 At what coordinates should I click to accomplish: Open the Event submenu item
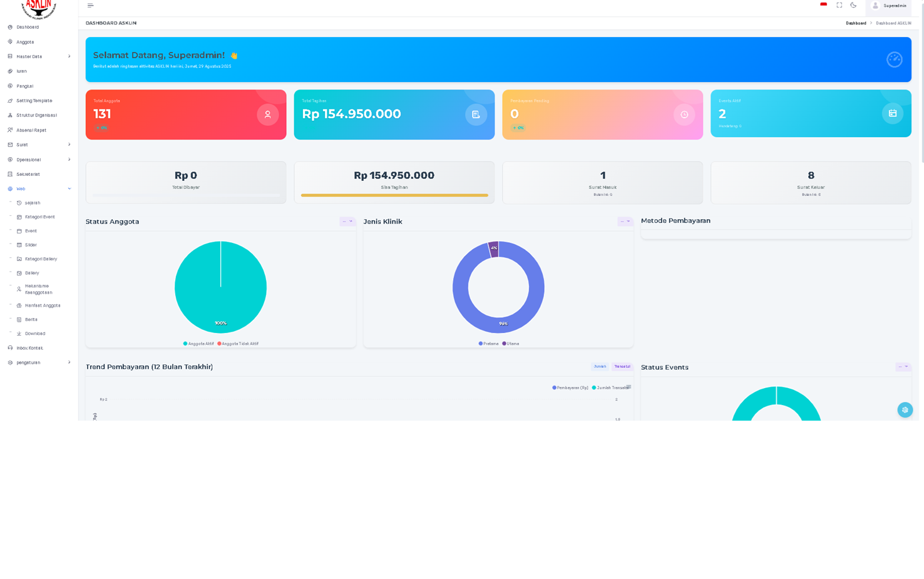tap(31, 231)
